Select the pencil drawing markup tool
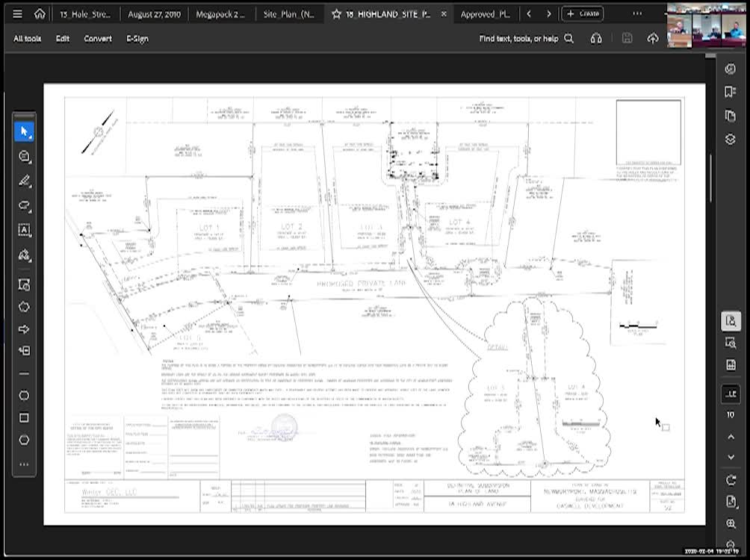750x560 pixels. click(x=24, y=181)
